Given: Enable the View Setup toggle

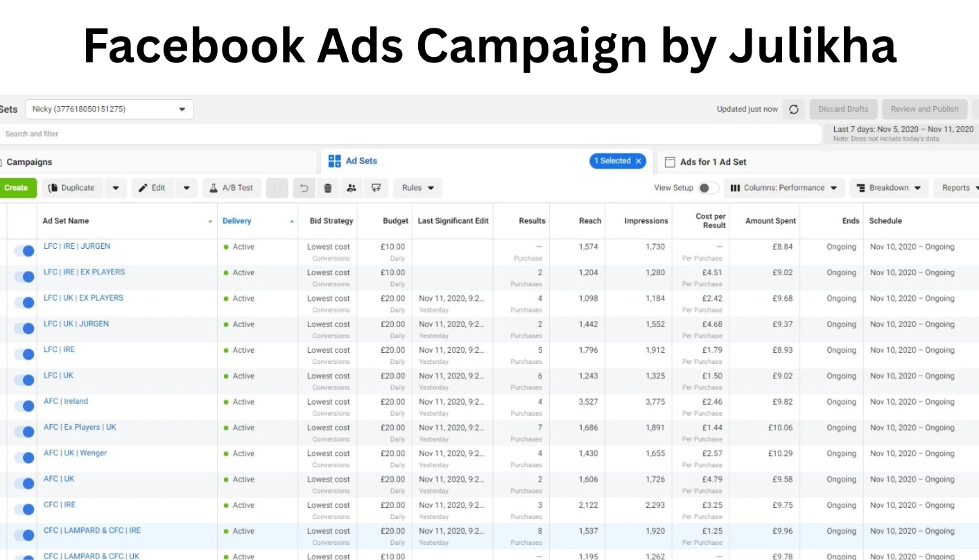Looking at the screenshot, I should (709, 187).
